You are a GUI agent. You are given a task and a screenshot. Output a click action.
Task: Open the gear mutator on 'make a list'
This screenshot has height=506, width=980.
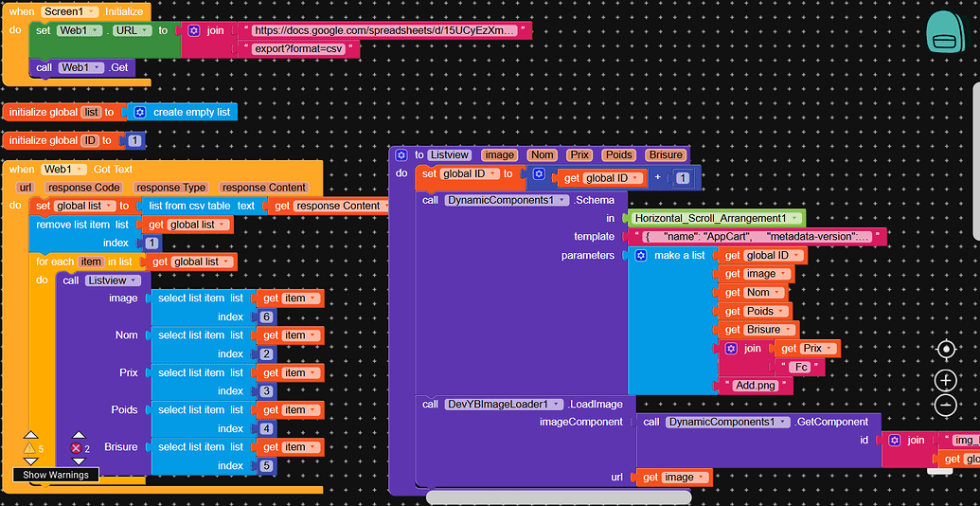pyautogui.click(x=641, y=256)
